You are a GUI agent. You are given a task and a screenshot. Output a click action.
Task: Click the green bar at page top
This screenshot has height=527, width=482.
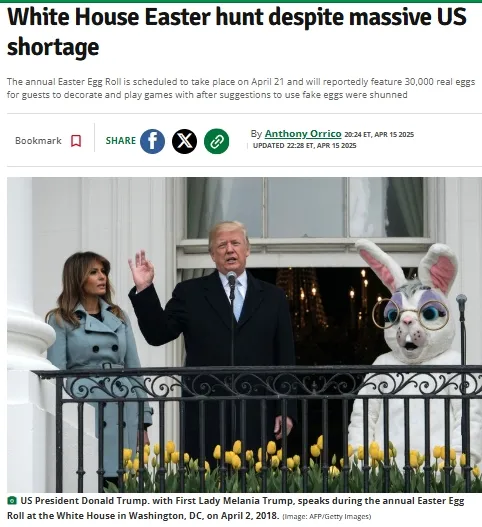pos(241,1)
